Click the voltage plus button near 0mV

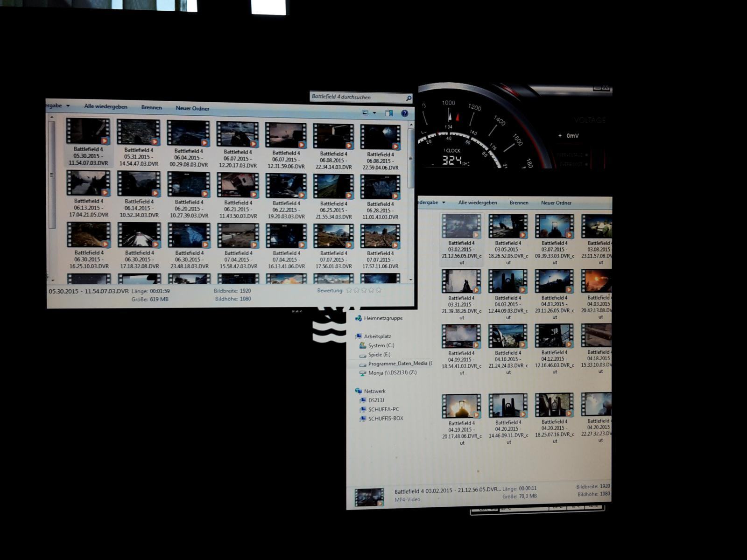click(x=560, y=136)
